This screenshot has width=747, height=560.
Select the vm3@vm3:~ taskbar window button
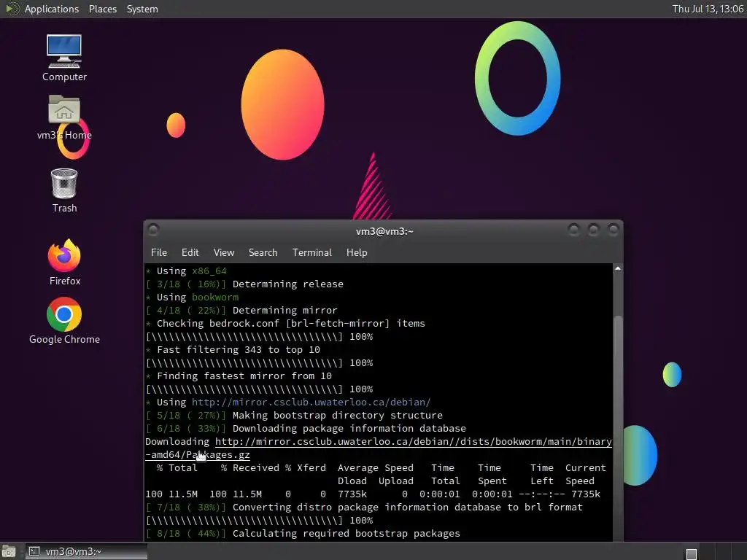click(86, 551)
